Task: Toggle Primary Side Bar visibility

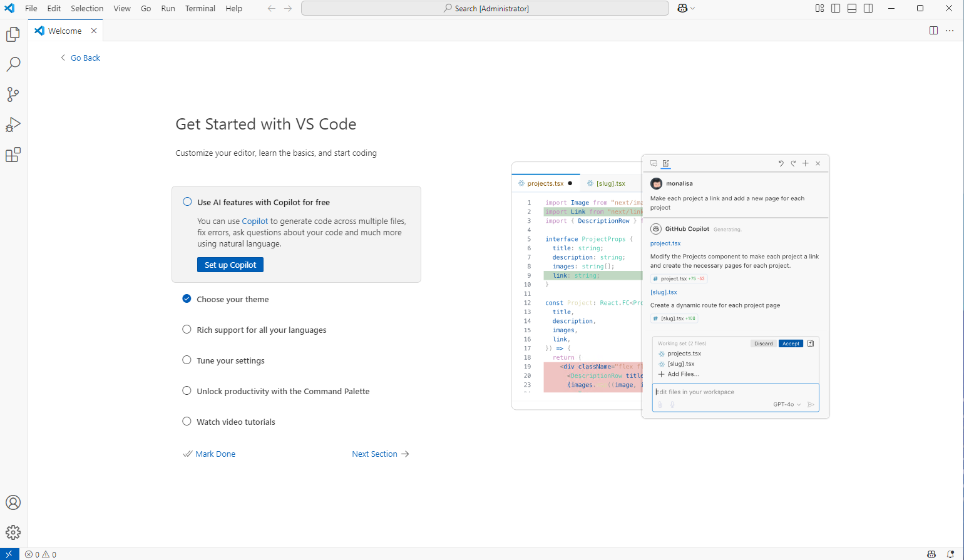Action: tap(836, 8)
